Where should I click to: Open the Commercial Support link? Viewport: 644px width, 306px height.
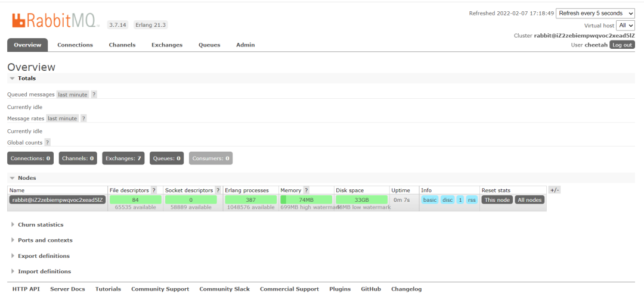[290, 289]
